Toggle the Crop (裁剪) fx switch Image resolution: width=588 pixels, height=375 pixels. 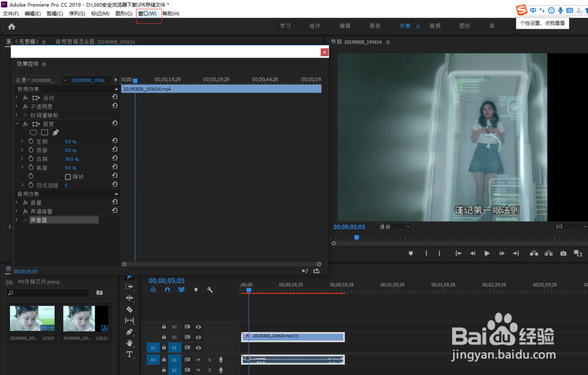click(25, 124)
